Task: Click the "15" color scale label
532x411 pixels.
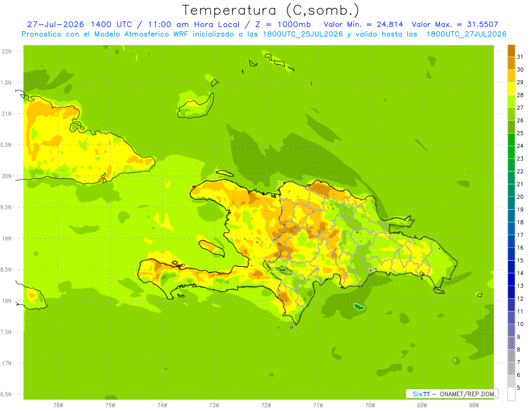Action: click(x=520, y=260)
